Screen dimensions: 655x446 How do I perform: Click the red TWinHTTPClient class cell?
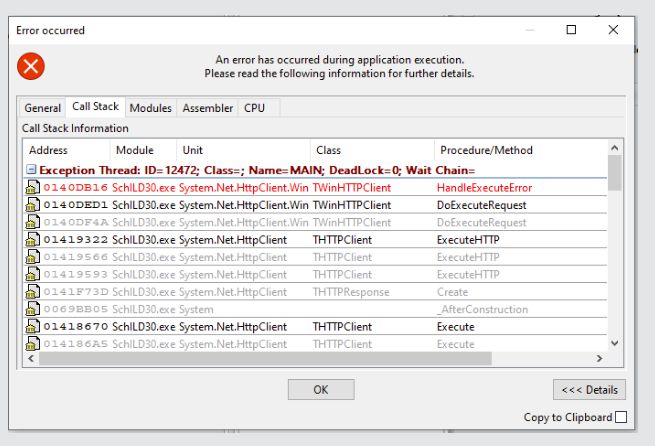[x=352, y=188]
